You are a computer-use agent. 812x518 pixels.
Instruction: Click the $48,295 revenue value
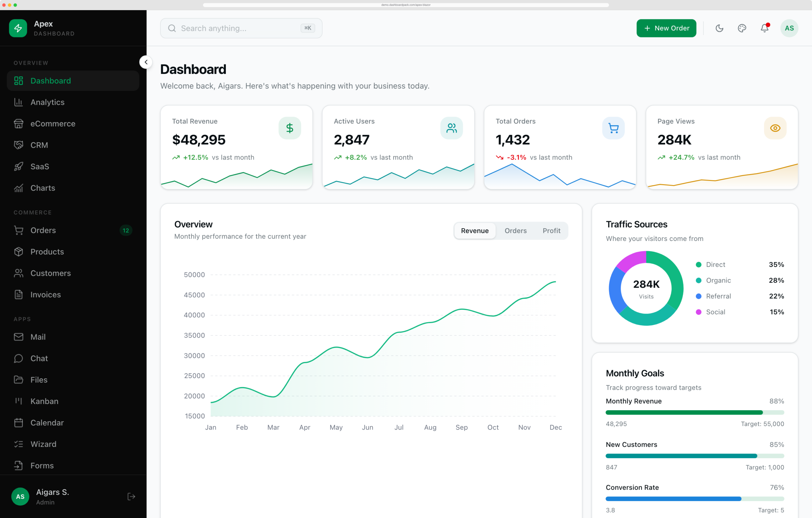point(199,140)
